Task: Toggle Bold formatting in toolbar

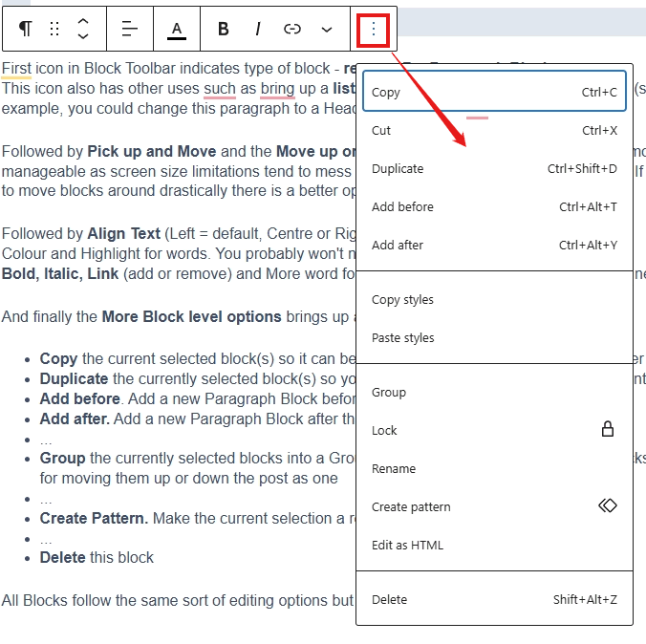Action: pyautogui.click(x=224, y=29)
